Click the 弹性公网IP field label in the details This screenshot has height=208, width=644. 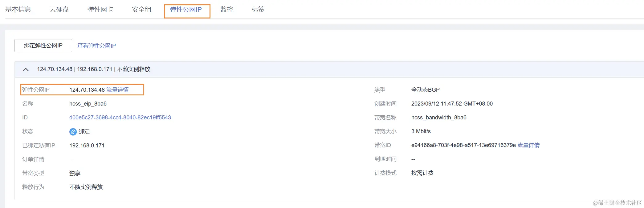[36, 90]
